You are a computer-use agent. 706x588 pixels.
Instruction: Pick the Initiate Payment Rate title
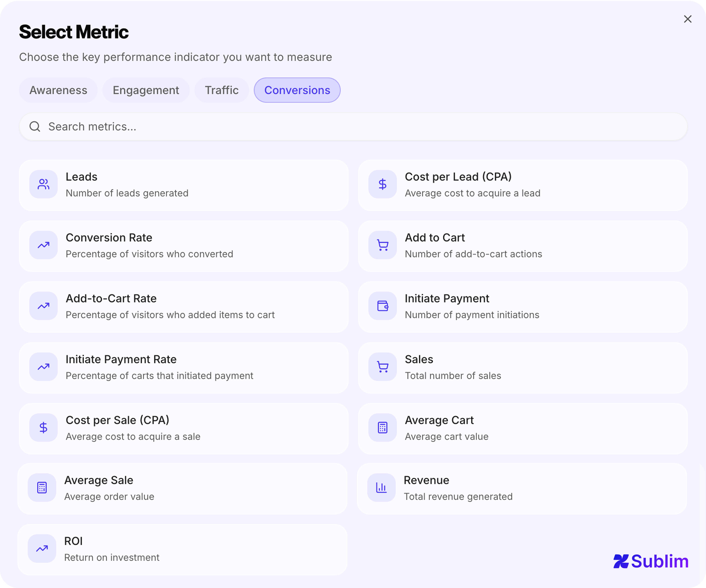click(121, 359)
